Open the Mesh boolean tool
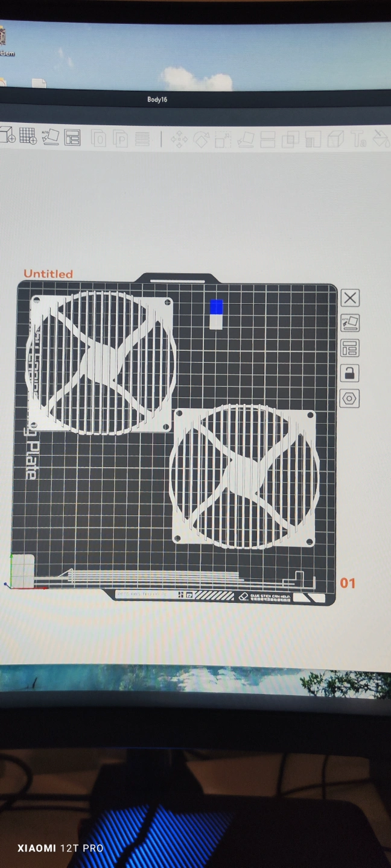 (290, 140)
